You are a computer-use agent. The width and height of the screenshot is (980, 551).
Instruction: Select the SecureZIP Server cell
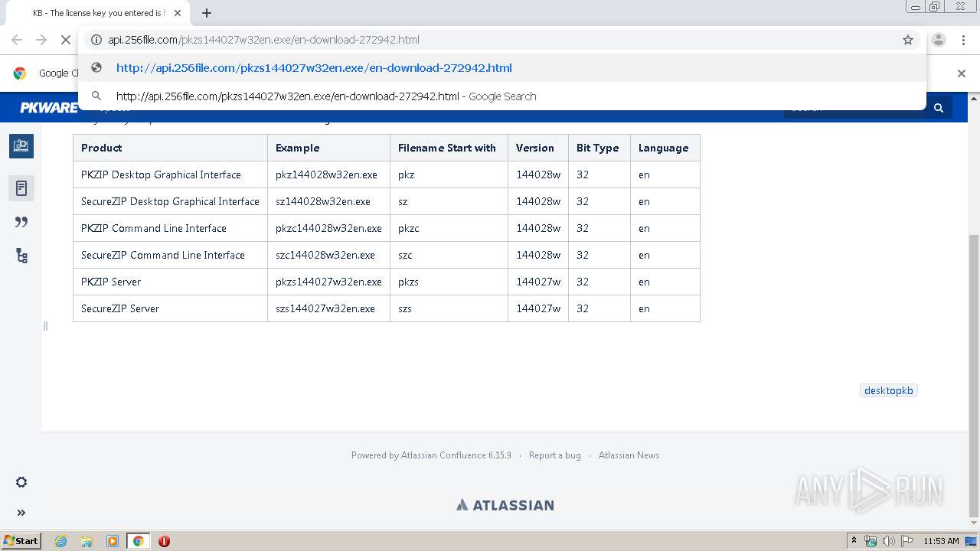pyautogui.click(x=170, y=308)
